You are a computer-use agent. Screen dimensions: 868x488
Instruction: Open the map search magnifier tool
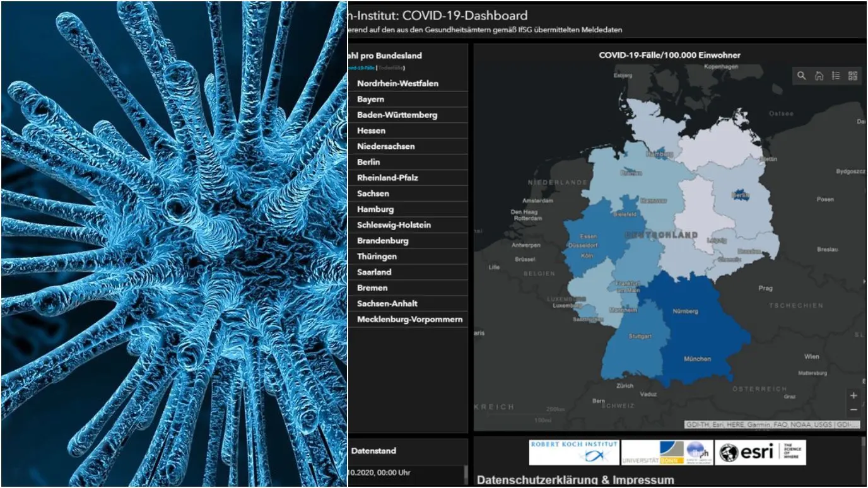click(802, 76)
